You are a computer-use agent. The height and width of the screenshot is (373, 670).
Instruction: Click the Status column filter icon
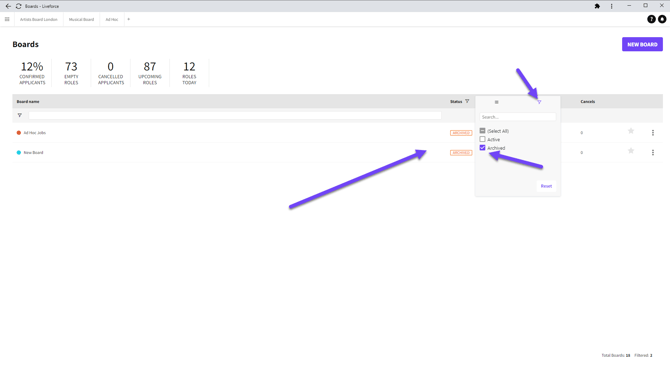pos(467,102)
